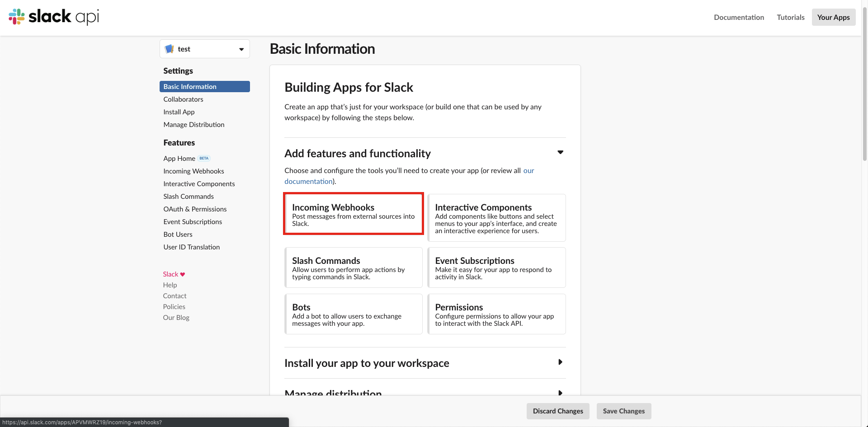This screenshot has height=427, width=868.
Task: Open Documentation in top navigation
Action: point(739,17)
